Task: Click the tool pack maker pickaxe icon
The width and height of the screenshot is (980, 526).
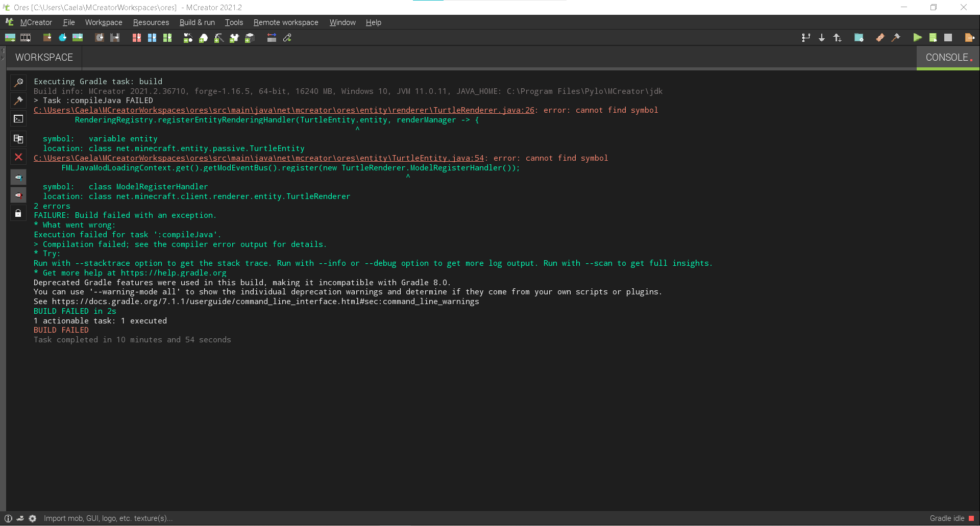Action: pos(219,38)
